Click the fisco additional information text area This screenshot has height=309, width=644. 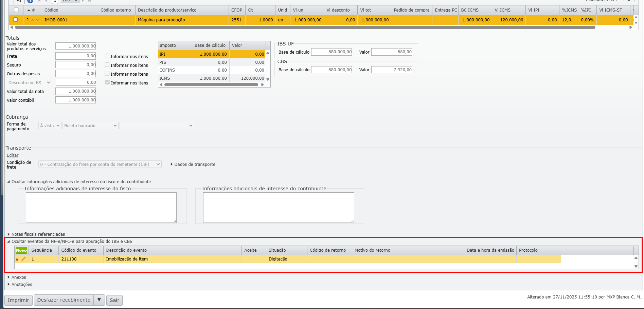[101, 207]
